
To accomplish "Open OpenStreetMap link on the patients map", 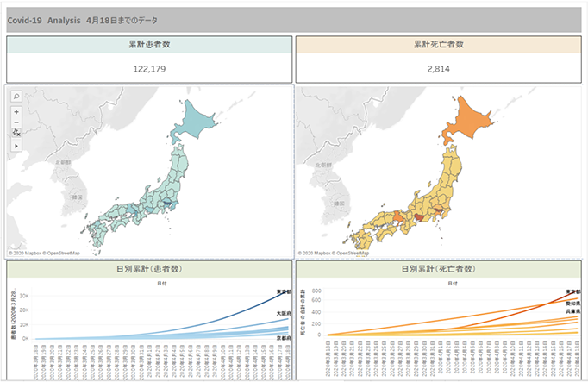I will pos(63,254).
